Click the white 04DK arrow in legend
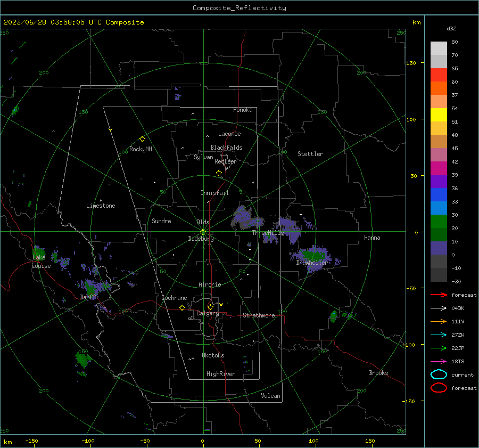Image resolution: width=479 pixels, height=448 pixels. (439, 308)
